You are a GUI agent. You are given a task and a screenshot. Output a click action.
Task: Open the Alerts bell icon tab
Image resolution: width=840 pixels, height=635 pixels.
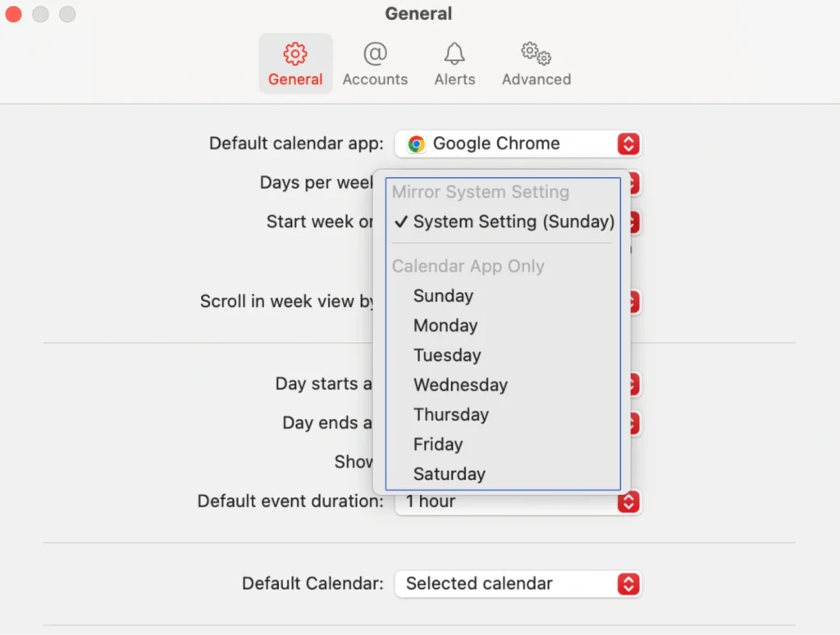coord(454,54)
